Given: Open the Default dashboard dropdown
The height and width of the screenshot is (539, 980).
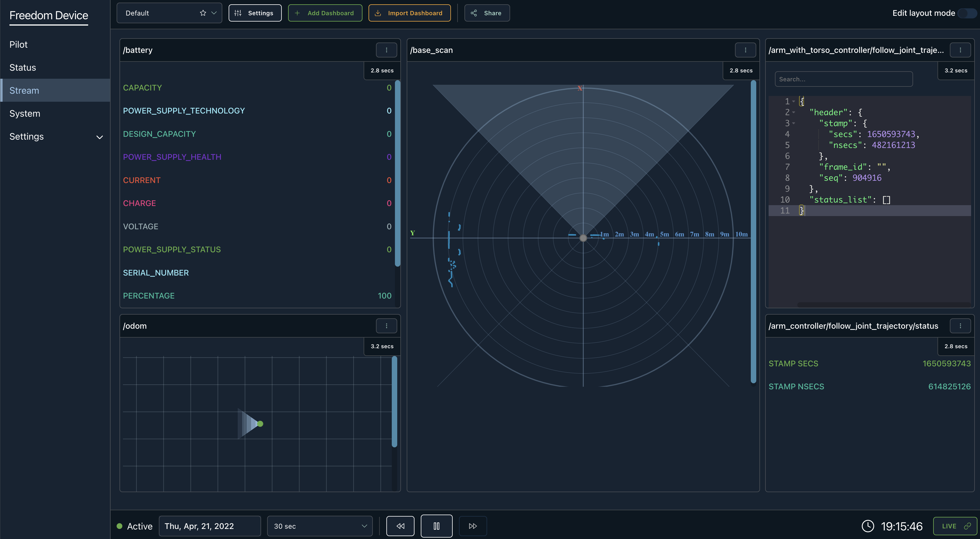Looking at the screenshot, I should pos(214,13).
